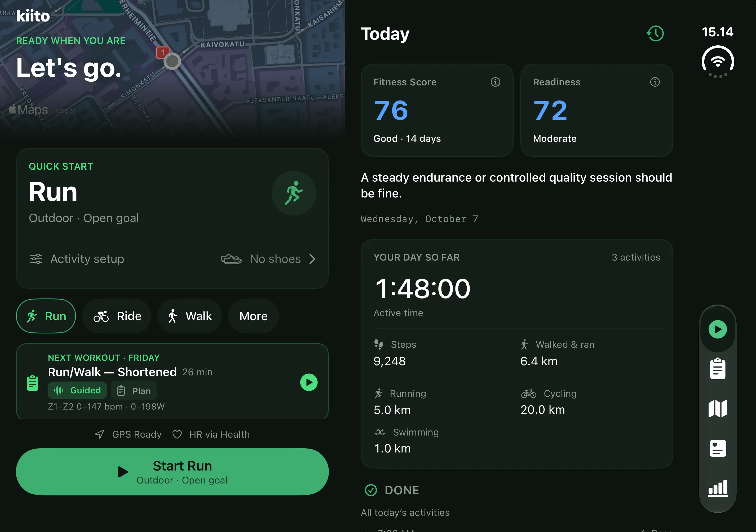
Task: Open workout history clock icon
Action: (x=655, y=33)
